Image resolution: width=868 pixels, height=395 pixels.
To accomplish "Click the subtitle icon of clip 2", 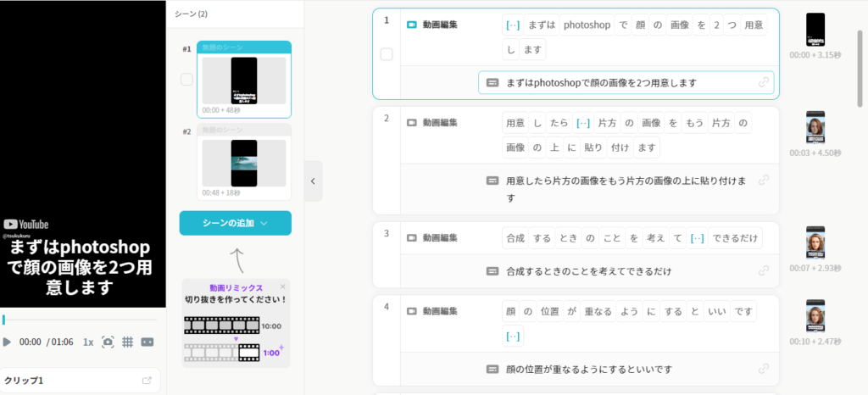I will pos(492,181).
